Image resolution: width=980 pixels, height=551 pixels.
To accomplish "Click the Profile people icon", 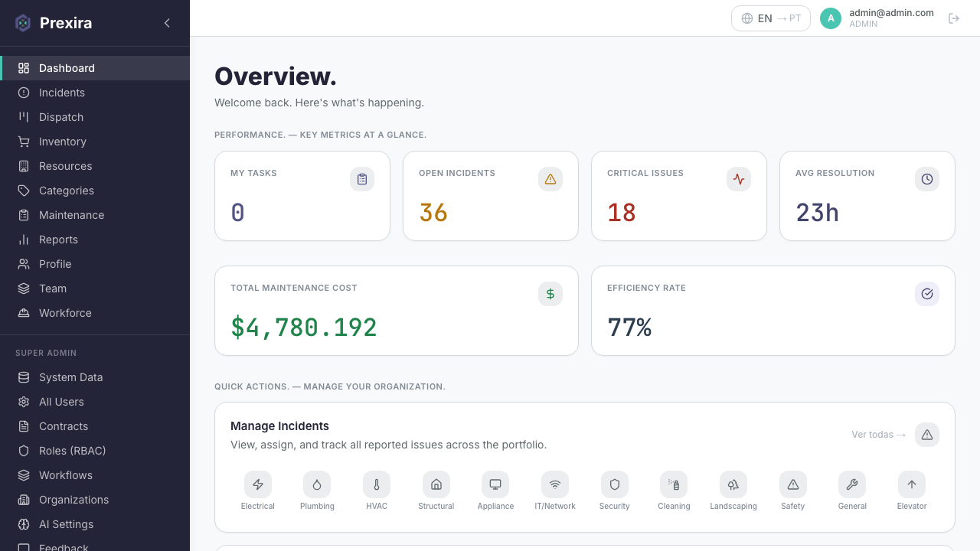I will click(x=24, y=264).
